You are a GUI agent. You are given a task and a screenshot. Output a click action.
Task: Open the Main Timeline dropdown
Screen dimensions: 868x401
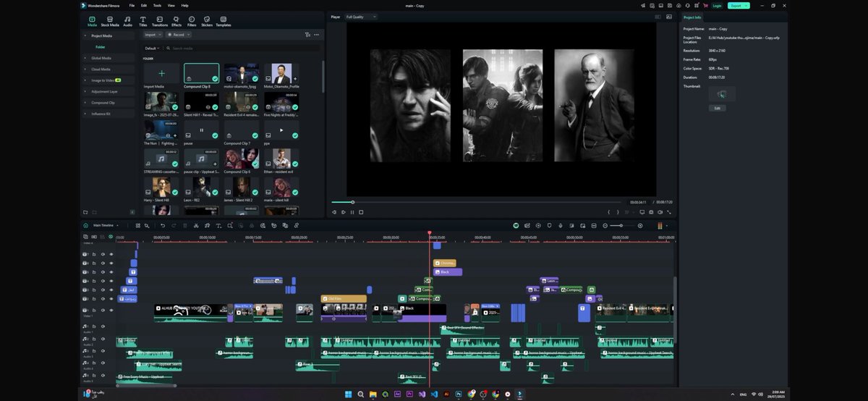[x=105, y=225]
